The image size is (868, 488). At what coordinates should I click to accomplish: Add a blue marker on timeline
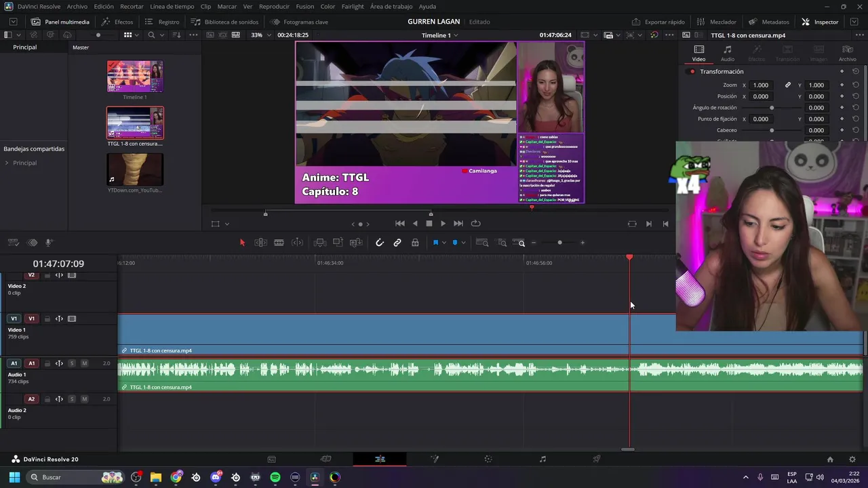[455, 243]
